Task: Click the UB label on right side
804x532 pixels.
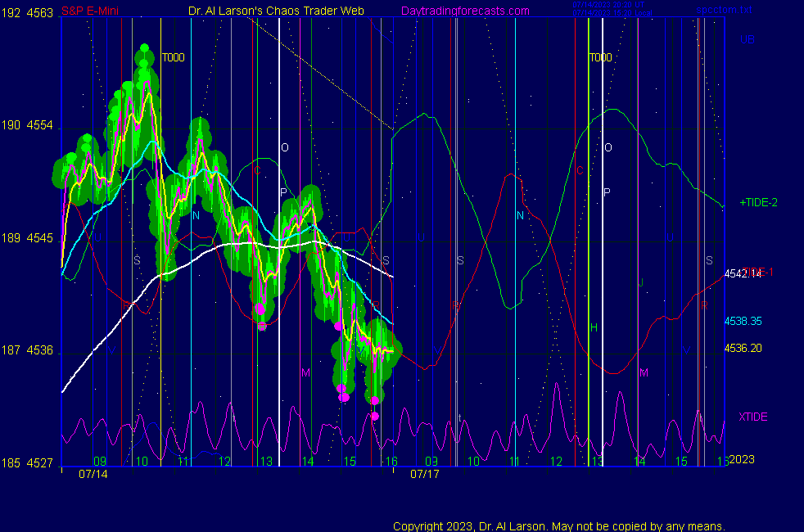Action: point(747,39)
